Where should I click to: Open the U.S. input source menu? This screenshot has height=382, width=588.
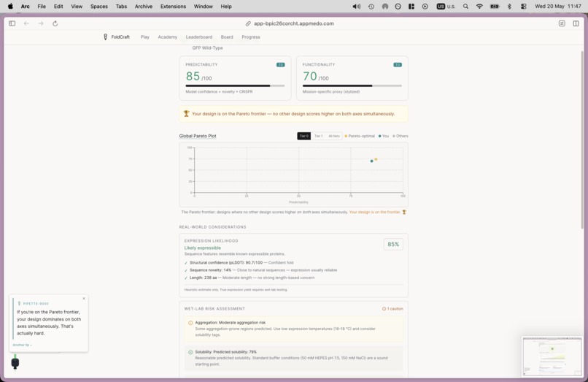(x=446, y=7)
